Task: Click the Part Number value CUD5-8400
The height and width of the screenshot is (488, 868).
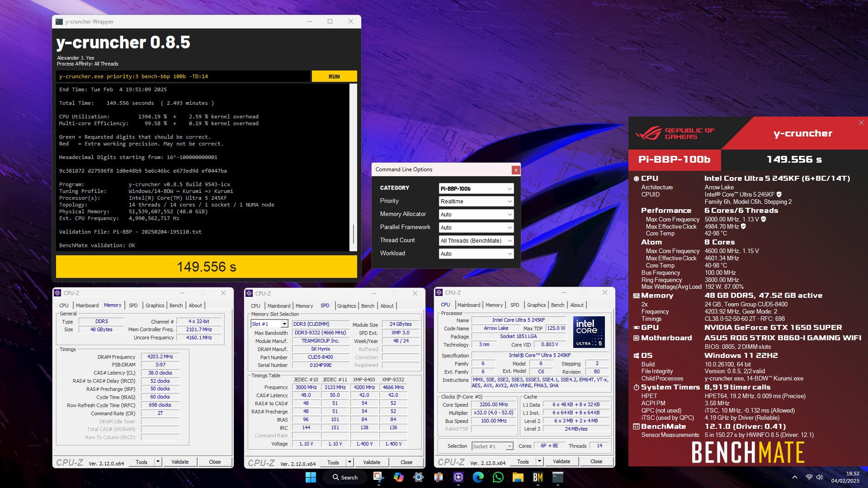Action: (x=321, y=357)
